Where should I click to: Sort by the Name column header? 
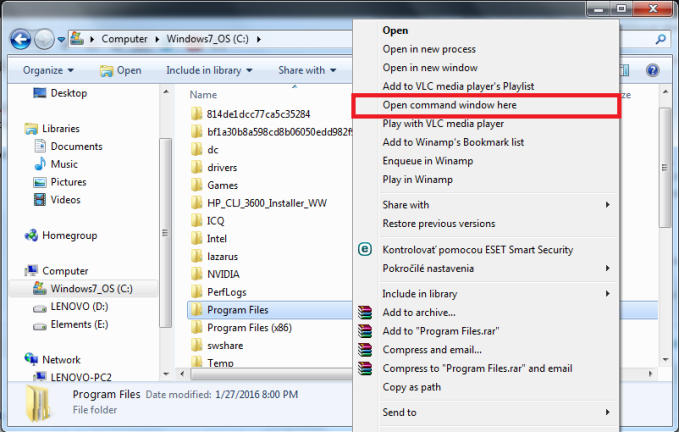(203, 94)
